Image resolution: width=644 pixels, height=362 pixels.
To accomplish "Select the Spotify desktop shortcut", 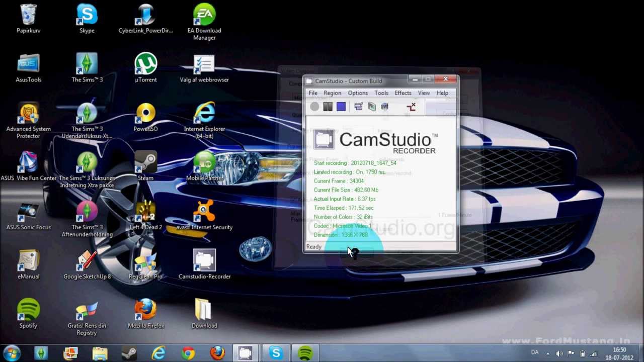I will tap(29, 314).
